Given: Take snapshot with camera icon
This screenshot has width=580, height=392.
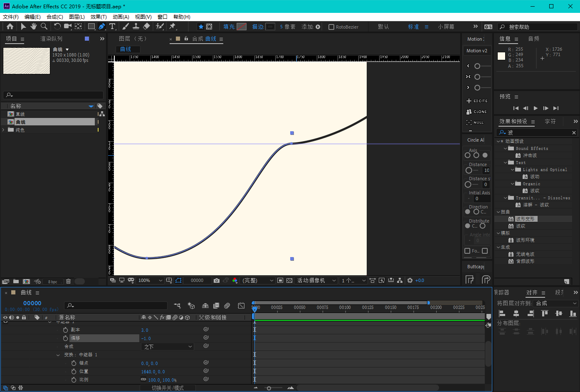Looking at the screenshot, I should tap(217, 281).
